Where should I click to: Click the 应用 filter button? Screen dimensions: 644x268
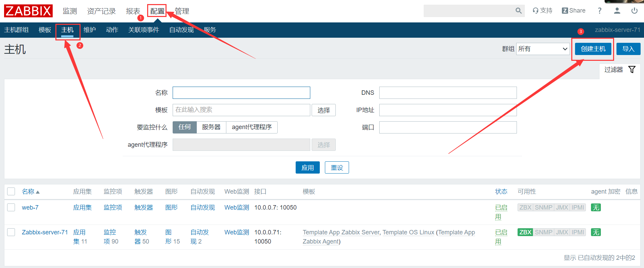click(308, 167)
